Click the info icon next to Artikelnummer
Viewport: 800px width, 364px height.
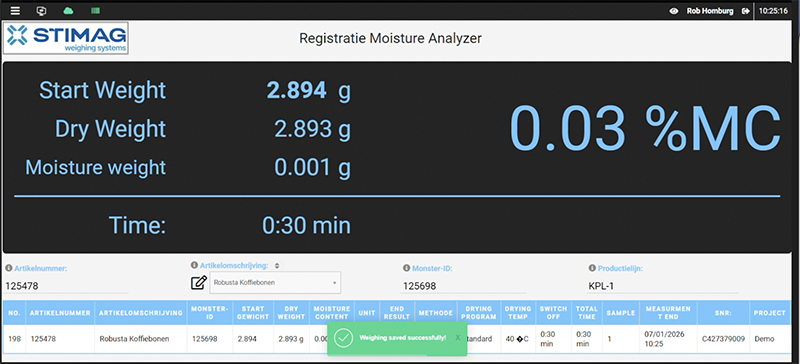(9, 268)
